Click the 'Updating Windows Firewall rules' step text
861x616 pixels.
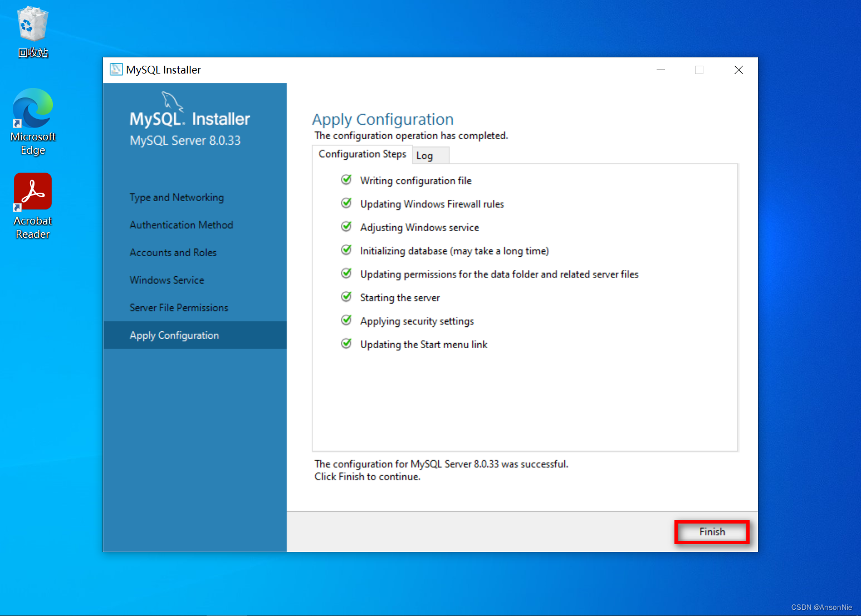tap(432, 204)
